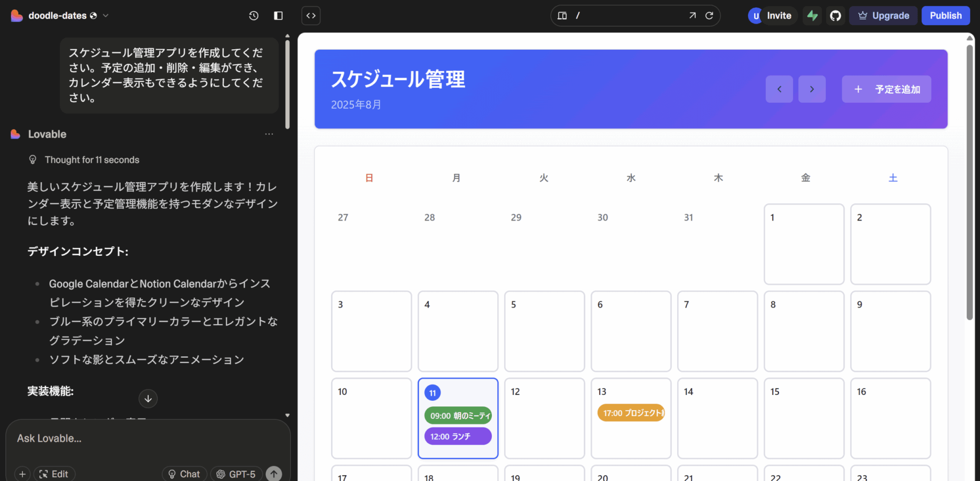Click the user avatar U icon

pyautogui.click(x=756, y=16)
